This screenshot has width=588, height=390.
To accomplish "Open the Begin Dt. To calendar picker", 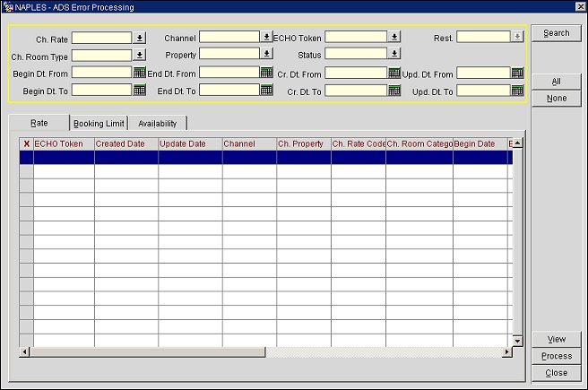I will tap(139, 90).
